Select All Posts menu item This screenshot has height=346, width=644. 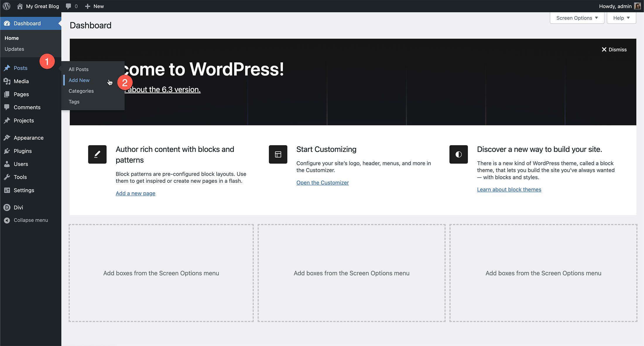(x=78, y=69)
